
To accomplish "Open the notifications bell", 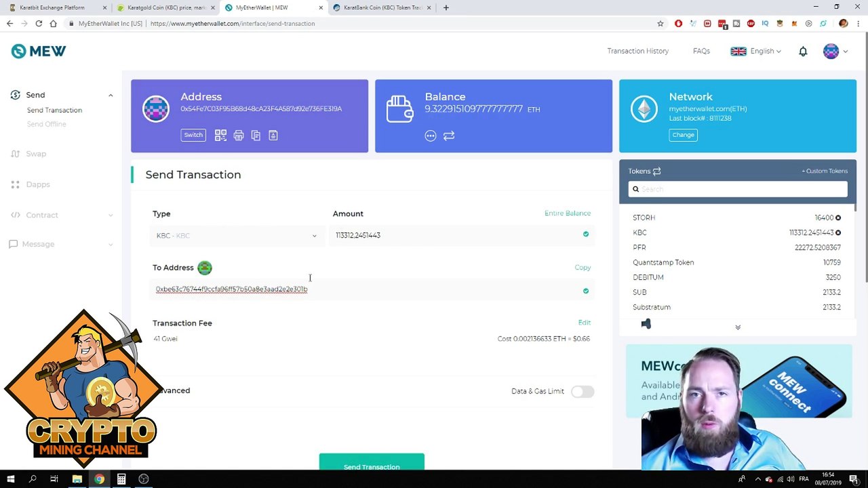I will tap(803, 52).
